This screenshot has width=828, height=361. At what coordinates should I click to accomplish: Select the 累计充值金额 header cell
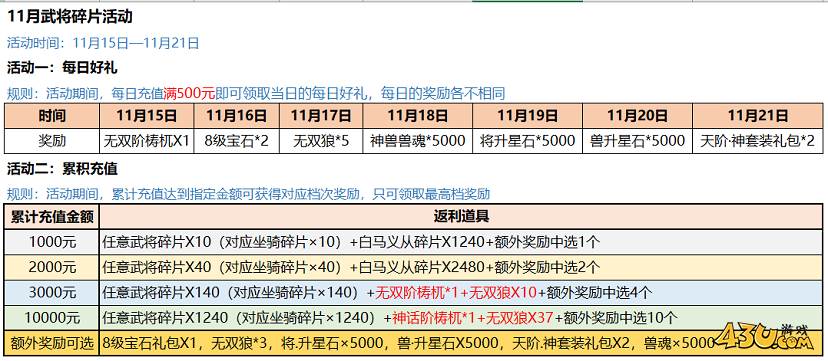pyautogui.click(x=52, y=216)
